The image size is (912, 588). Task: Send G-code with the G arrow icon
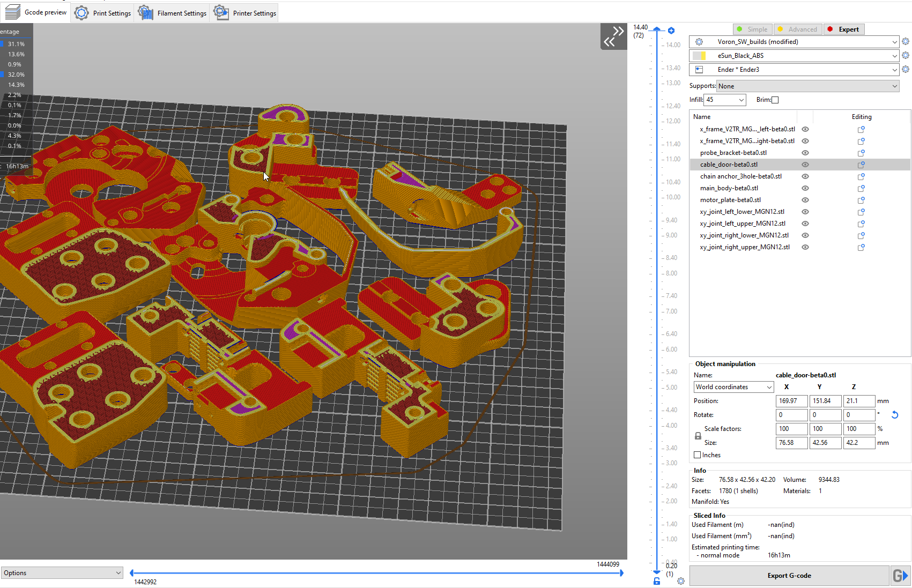click(x=900, y=576)
